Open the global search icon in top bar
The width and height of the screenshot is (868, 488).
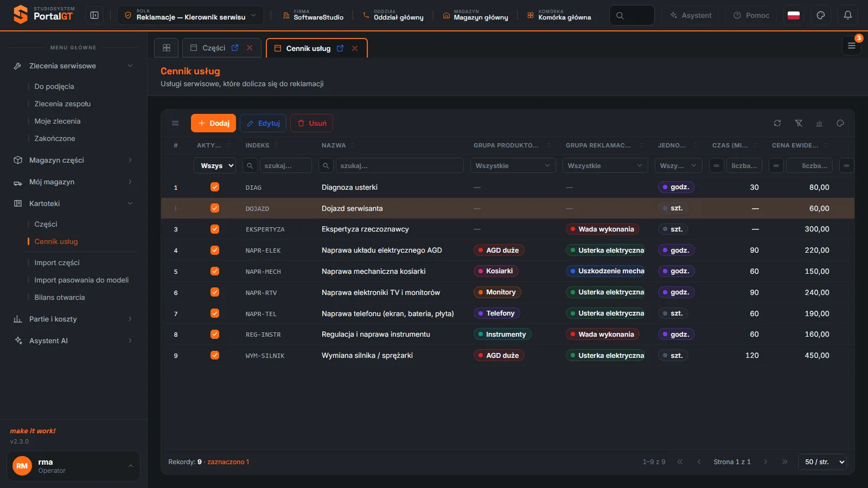(x=620, y=15)
